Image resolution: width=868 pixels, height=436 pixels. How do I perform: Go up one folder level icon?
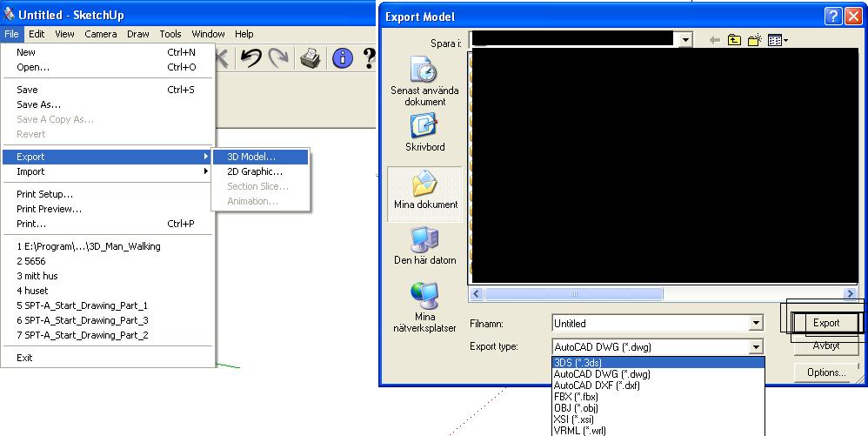tap(734, 40)
